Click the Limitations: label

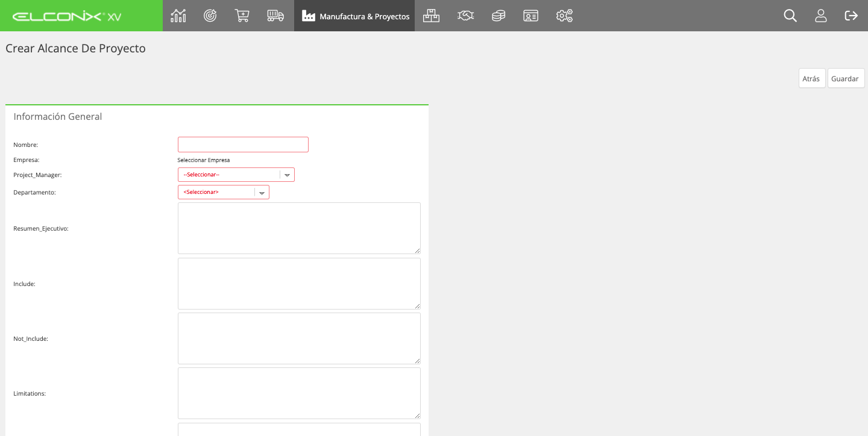coord(30,393)
